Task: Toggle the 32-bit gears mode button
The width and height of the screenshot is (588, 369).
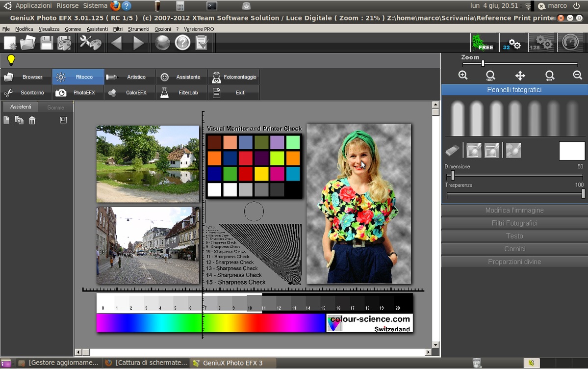Action: (513, 43)
